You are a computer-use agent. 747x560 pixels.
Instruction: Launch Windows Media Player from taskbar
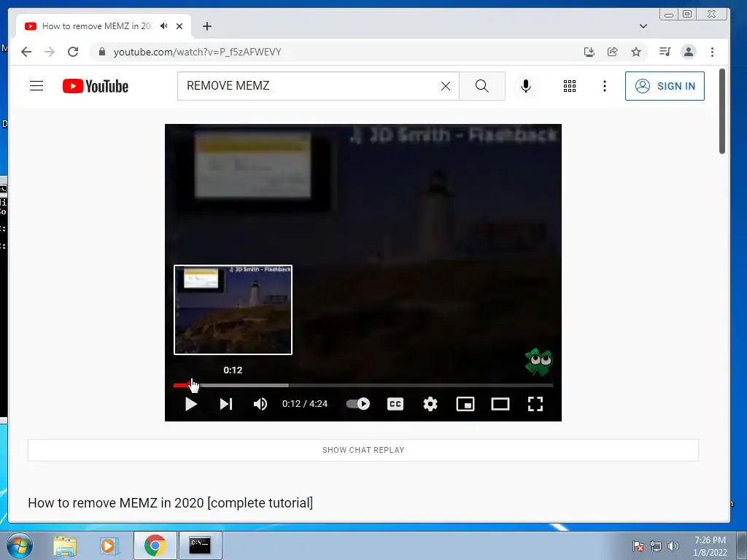(109, 545)
